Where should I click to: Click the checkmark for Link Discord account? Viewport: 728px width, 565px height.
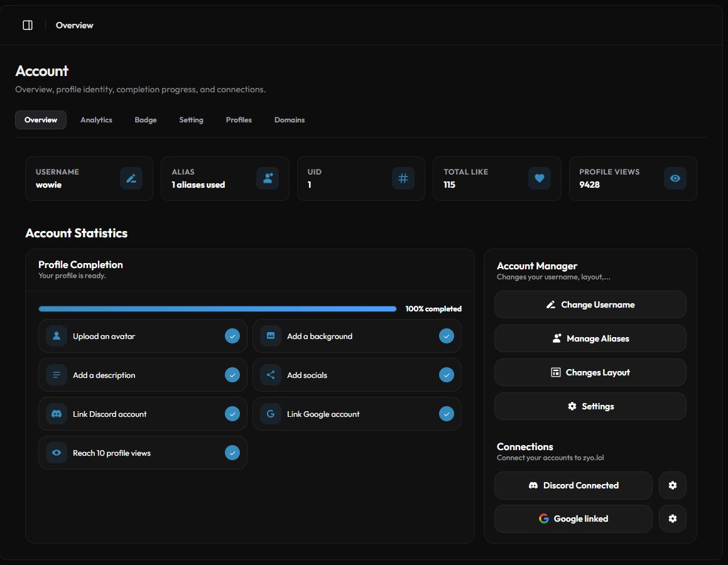click(x=232, y=414)
